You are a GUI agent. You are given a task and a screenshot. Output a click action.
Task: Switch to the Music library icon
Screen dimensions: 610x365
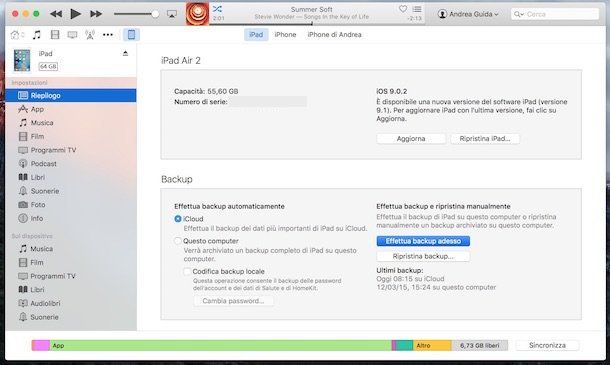(37, 35)
